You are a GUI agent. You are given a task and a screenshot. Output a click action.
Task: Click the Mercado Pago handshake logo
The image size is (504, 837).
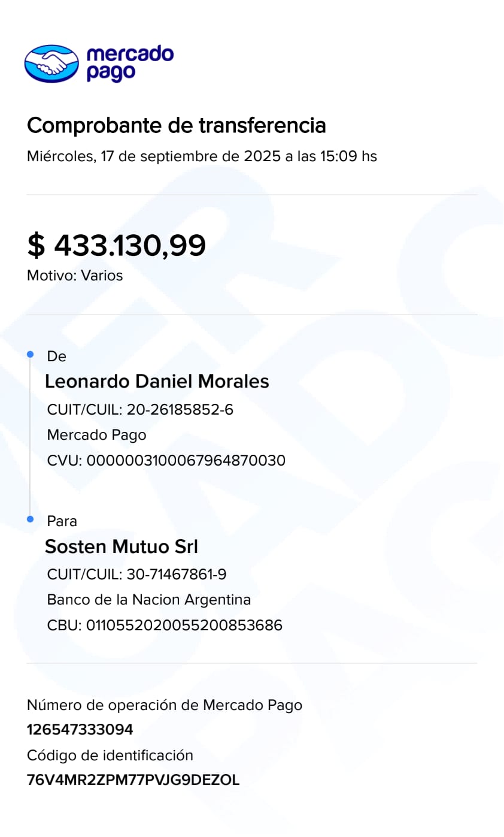pyautogui.click(x=51, y=64)
